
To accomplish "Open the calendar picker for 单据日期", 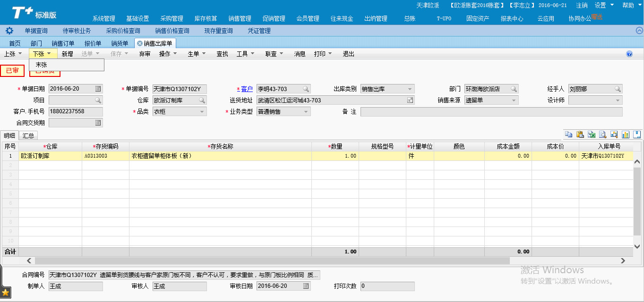I will [98, 89].
